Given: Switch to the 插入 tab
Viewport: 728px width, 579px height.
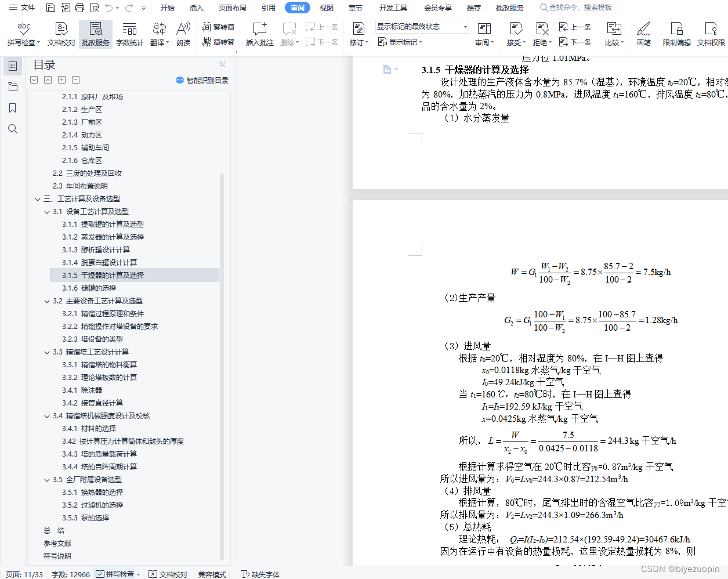Looking at the screenshot, I should click(197, 8).
